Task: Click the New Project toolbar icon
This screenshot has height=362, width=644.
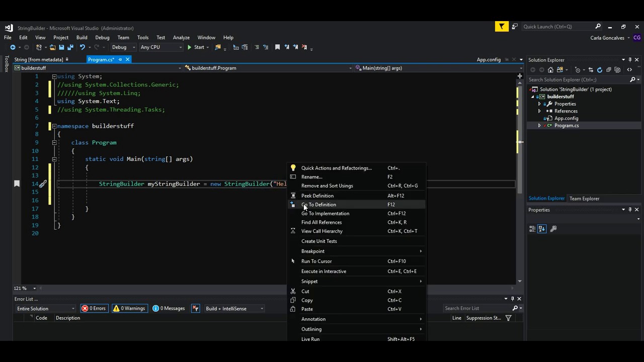Action: pos(39,47)
